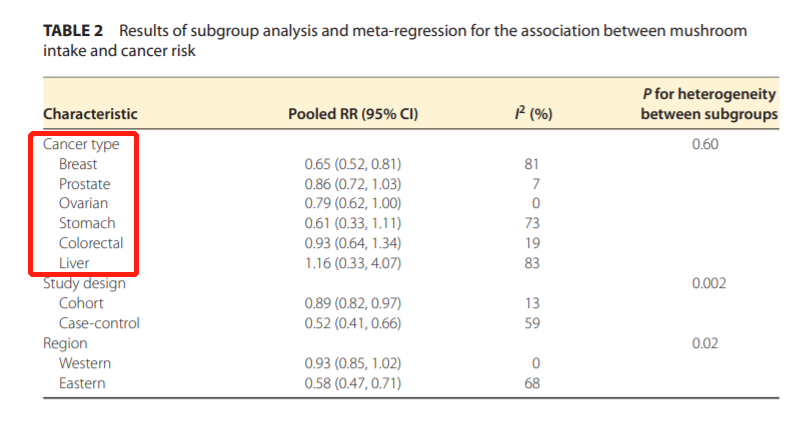This screenshot has height=431, width=802.
Task: Select the Breast row label
Action: pyautogui.click(x=78, y=164)
